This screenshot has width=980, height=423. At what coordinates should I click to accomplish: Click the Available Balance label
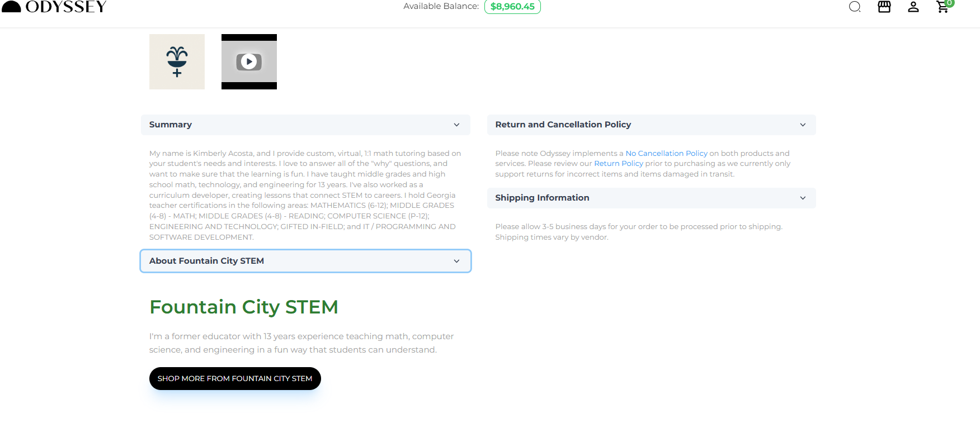click(x=441, y=6)
